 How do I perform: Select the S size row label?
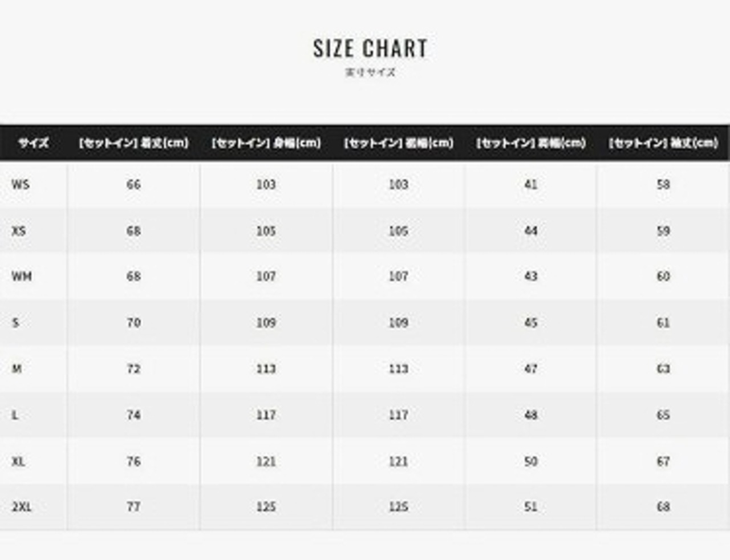coord(15,323)
